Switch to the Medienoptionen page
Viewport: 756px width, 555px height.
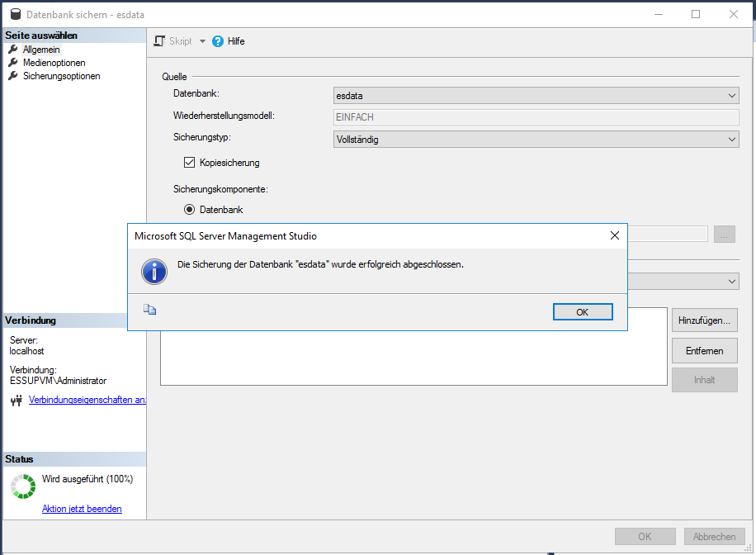[x=54, y=63]
